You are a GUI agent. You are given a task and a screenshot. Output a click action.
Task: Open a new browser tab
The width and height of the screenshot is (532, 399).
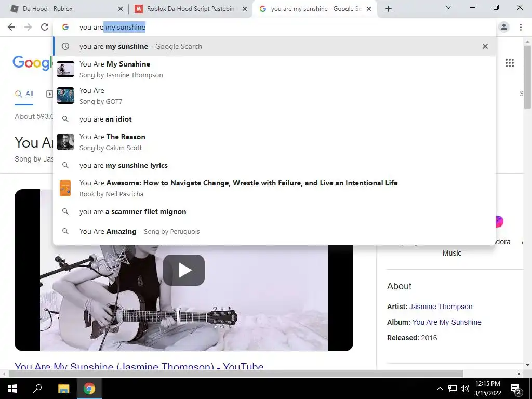tap(389, 9)
